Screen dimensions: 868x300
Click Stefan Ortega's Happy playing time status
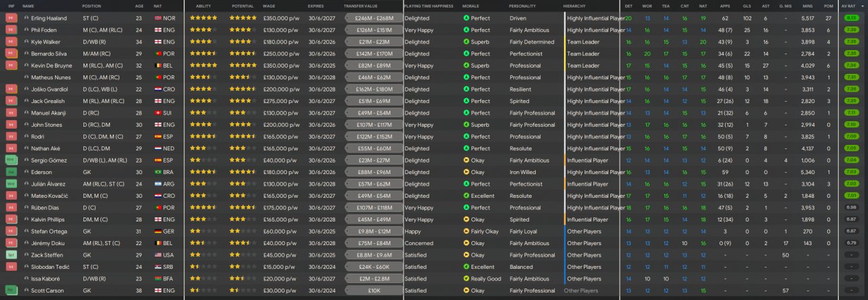click(412, 232)
